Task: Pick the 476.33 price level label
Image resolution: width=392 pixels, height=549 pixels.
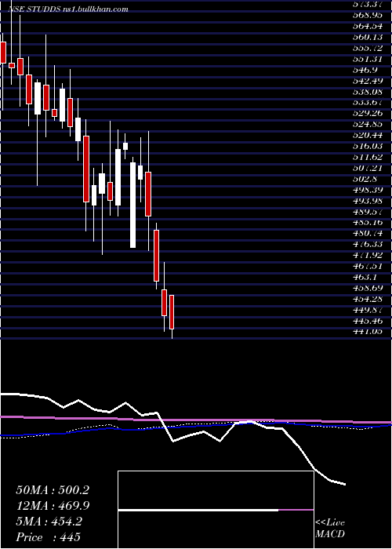Action: click(x=369, y=244)
